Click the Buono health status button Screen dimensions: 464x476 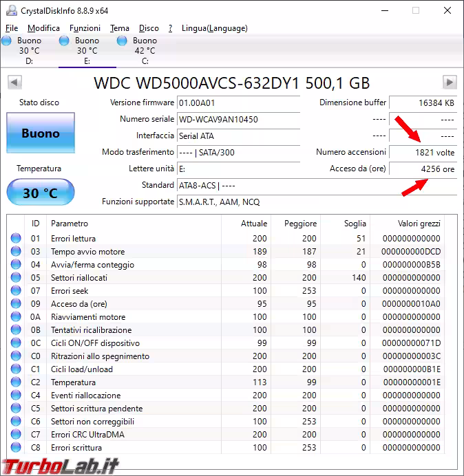40,133
